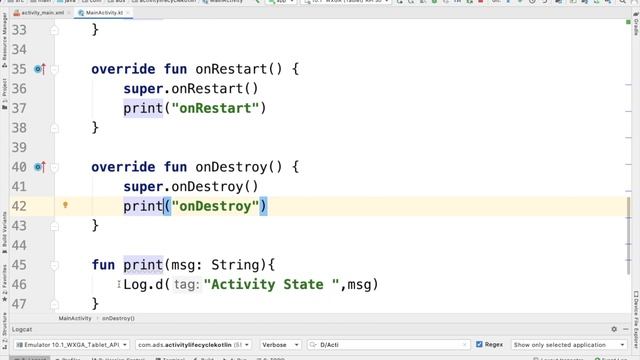Collapse the onRestart function at line 35
640x360 pixels.
tap(54, 69)
